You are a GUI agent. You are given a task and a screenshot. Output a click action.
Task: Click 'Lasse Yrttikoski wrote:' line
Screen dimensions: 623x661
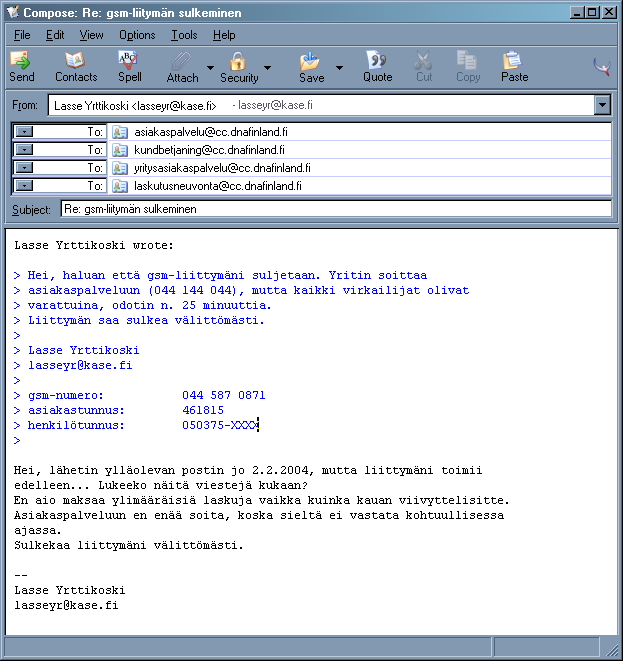pyautogui.click(x=94, y=245)
